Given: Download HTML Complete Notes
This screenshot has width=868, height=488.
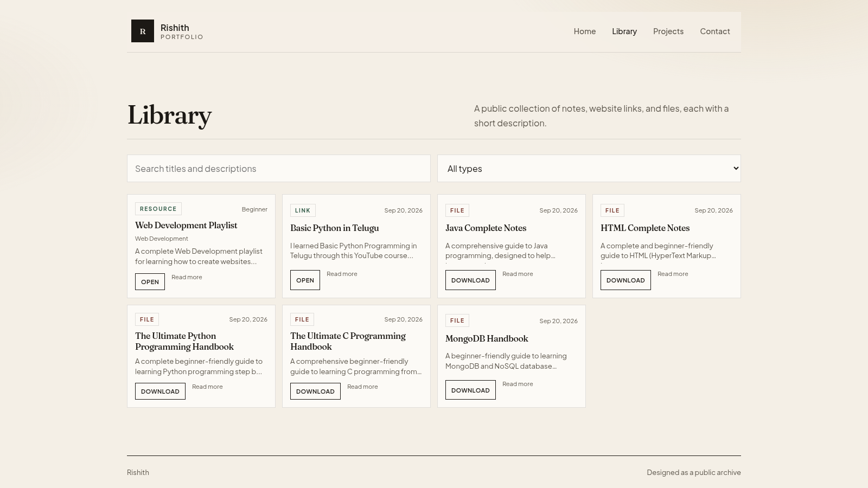Looking at the screenshot, I should pyautogui.click(x=626, y=280).
